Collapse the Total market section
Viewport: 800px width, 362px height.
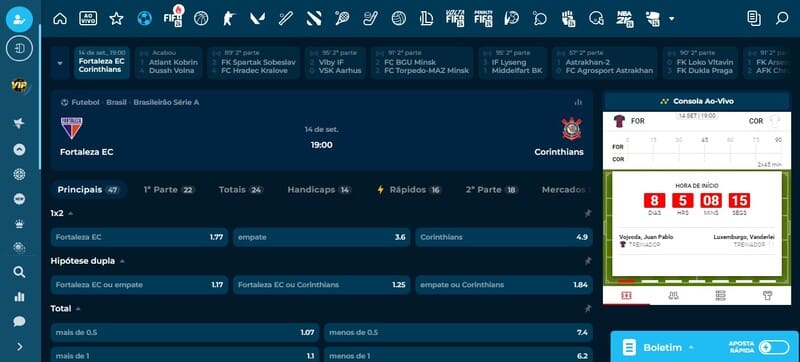(x=78, y=308)
